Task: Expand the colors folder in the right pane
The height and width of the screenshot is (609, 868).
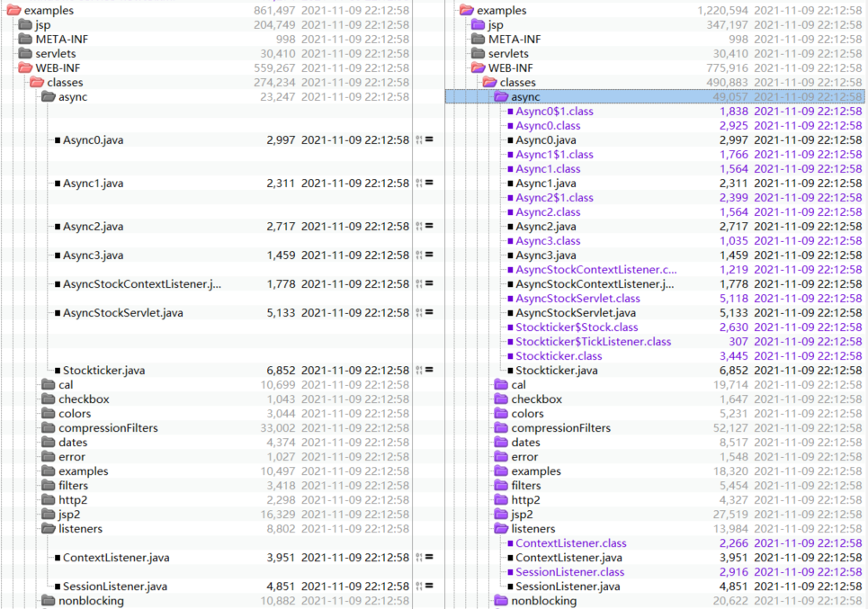Action: coord(502,414)
